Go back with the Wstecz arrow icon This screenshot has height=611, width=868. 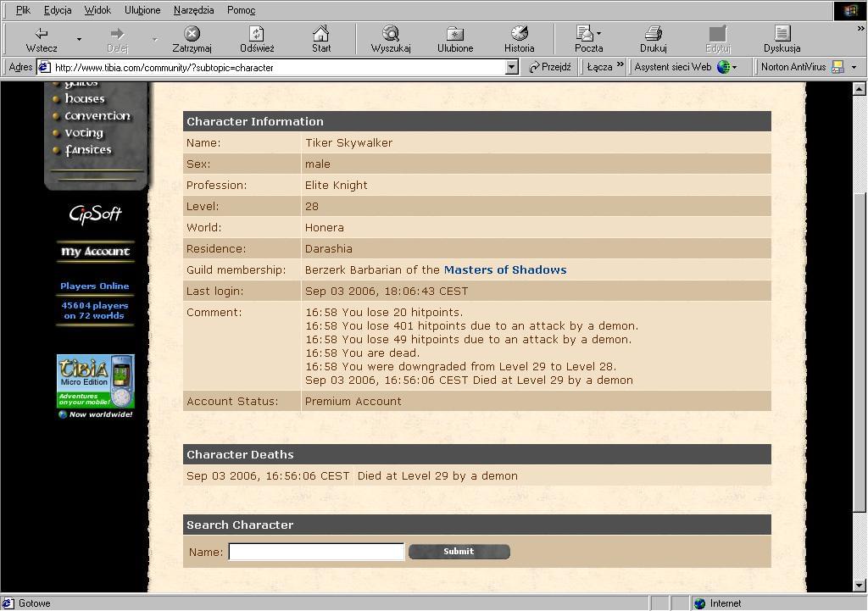42,33
